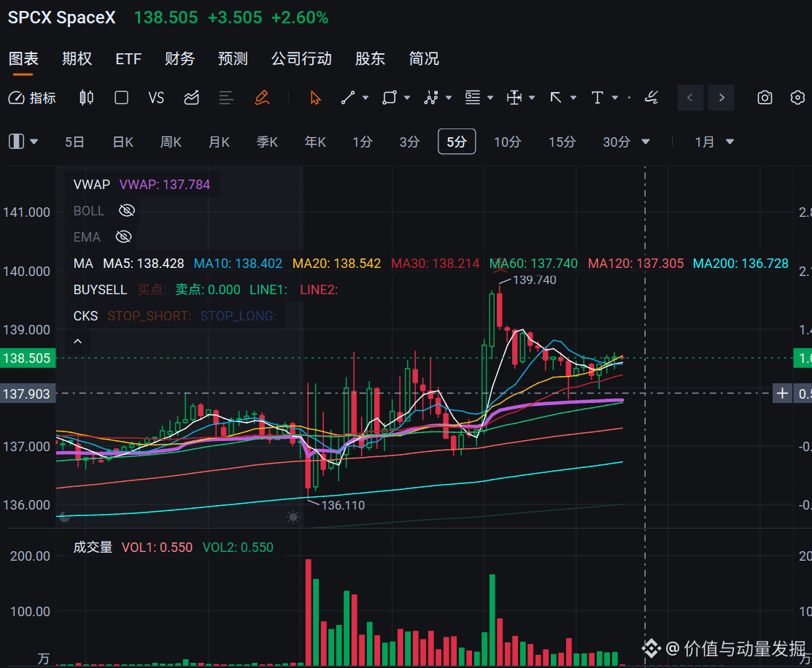
Task: Click the chart overlay trend icon
Action: tap(192, 97)
